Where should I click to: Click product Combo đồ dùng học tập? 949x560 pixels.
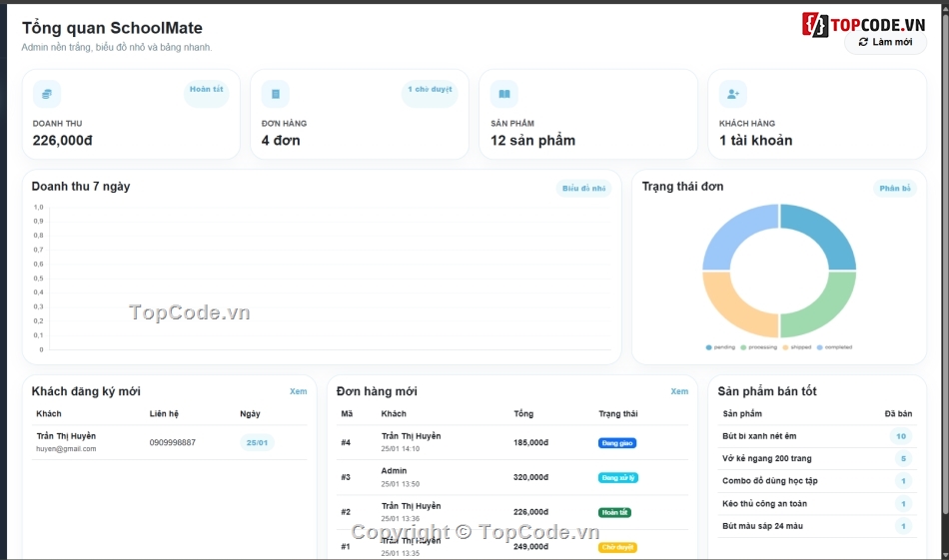coord(770,481)
